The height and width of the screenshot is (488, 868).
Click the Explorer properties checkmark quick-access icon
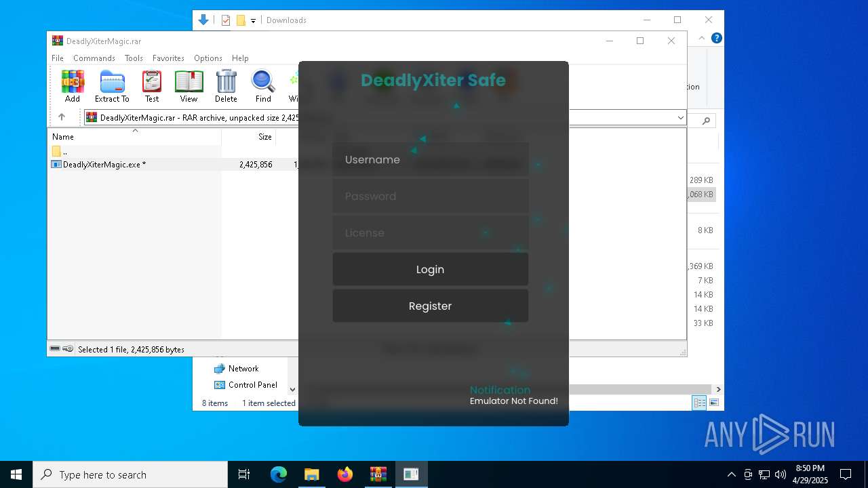(226, 20)
